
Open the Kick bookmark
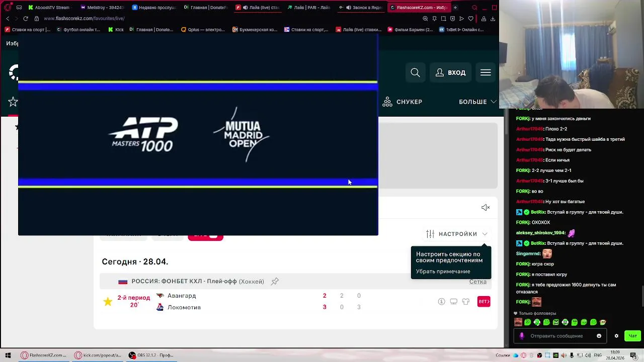click(116, 30)
